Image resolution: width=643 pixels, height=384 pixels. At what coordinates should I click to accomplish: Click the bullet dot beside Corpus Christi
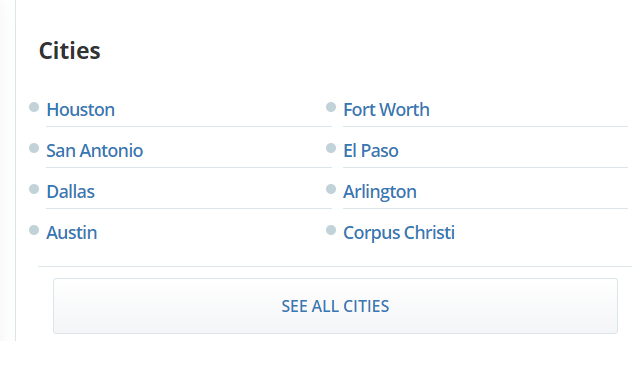point(331,230)
